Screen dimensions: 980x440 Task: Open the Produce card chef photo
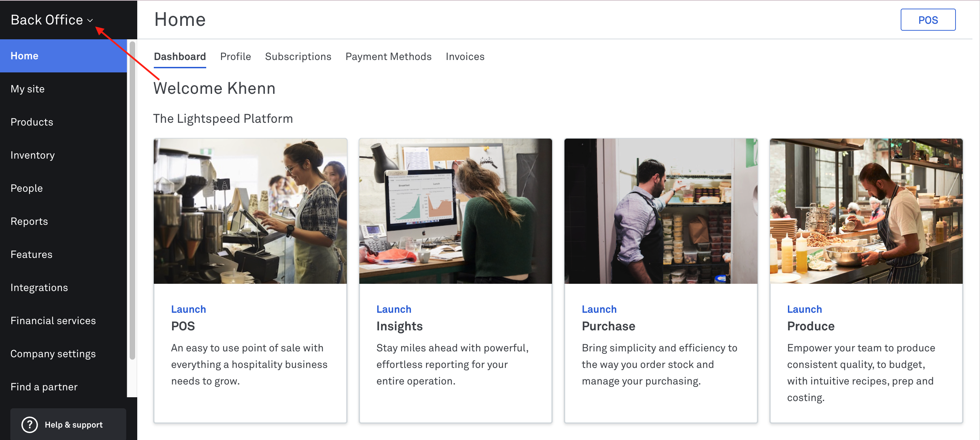[866, 211]
